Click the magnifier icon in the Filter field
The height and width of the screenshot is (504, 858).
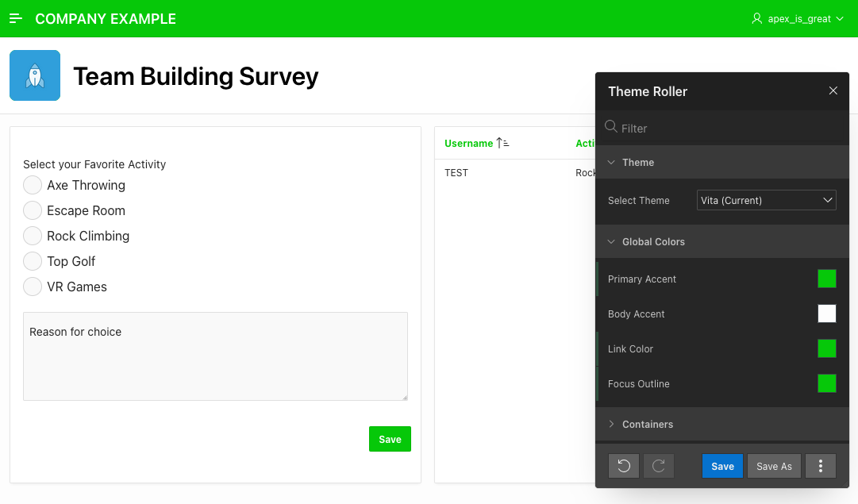coord(611,127)
